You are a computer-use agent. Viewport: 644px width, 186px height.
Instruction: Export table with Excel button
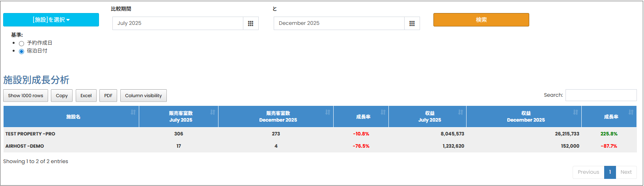point(86,96)
